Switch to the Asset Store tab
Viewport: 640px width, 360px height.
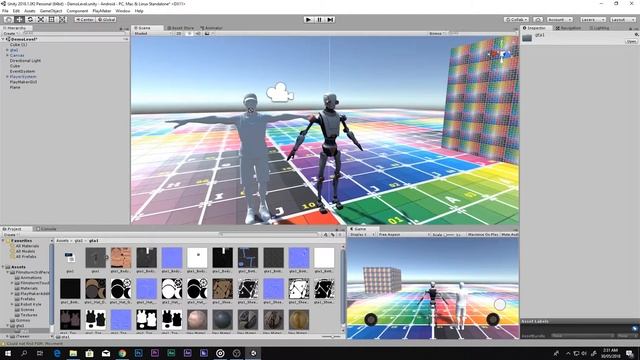(180, 28)
